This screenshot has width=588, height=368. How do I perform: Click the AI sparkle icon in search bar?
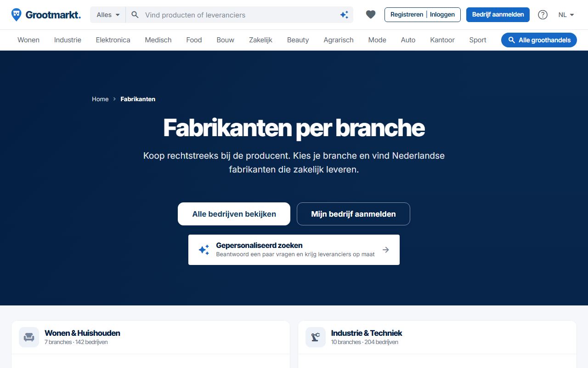[344, 15]
